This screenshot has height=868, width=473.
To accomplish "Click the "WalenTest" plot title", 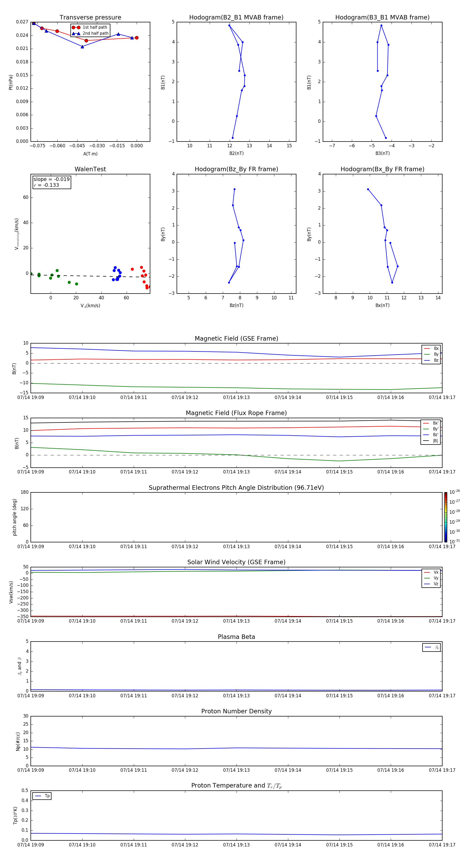I will tap(90, 169).
